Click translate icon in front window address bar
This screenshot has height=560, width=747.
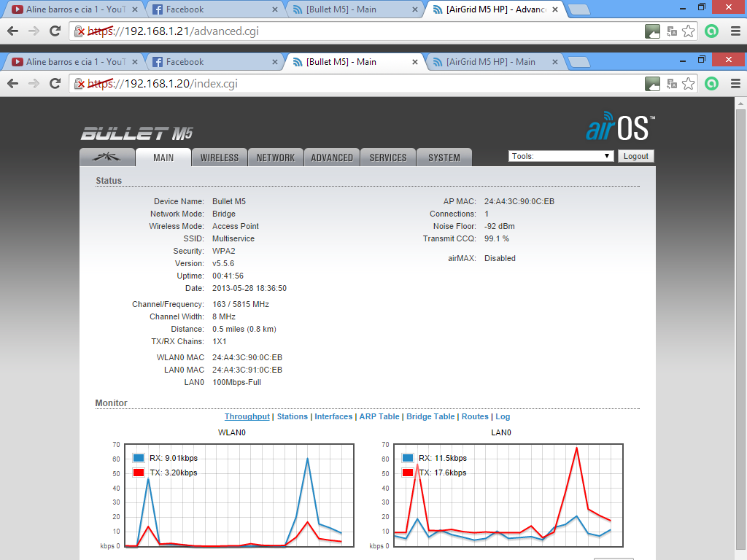672,84
